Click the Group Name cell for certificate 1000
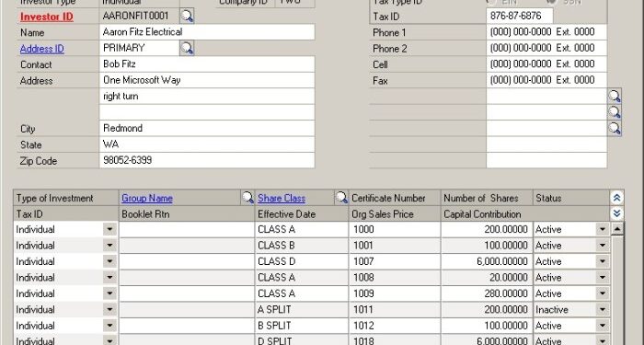644x345 pixels. tap(187, 229)
